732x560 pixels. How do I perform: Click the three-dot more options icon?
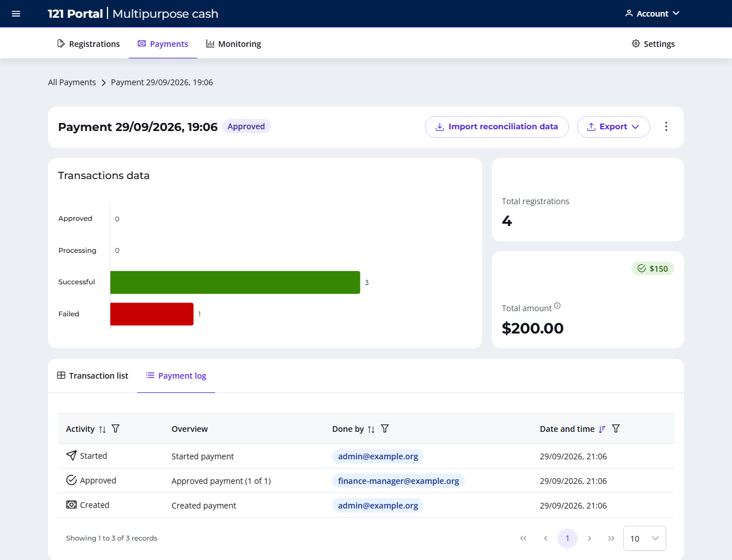point(666,126)
